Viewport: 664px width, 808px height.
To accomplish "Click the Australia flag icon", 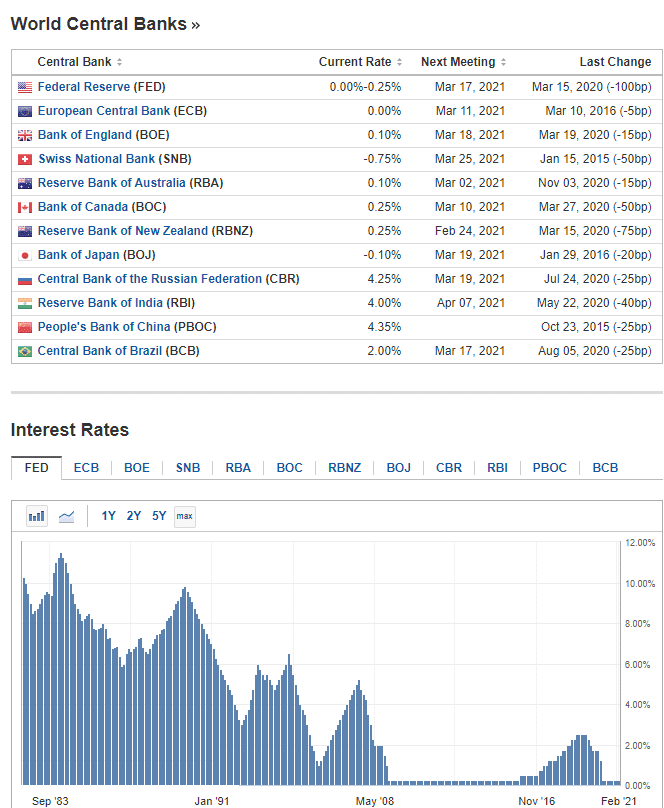I will [25, 183].
